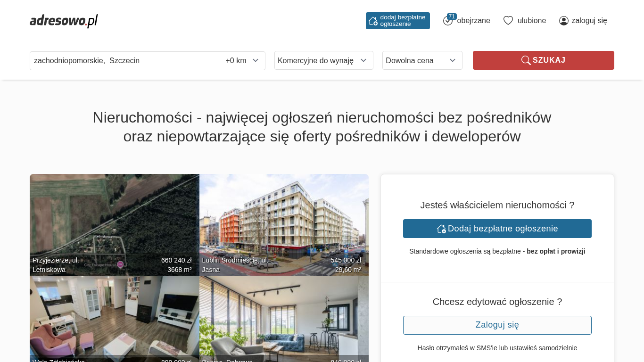
Task: Click the house icon in the top add-listing button
Action: pyautogui.click(x=373, y=21)
